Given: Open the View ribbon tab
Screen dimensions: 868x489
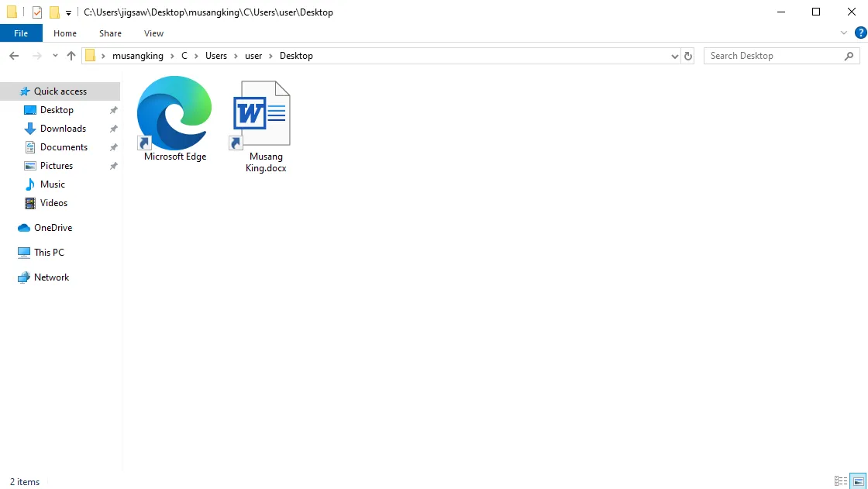Looking at the screenshot, I should click(154, 33).
